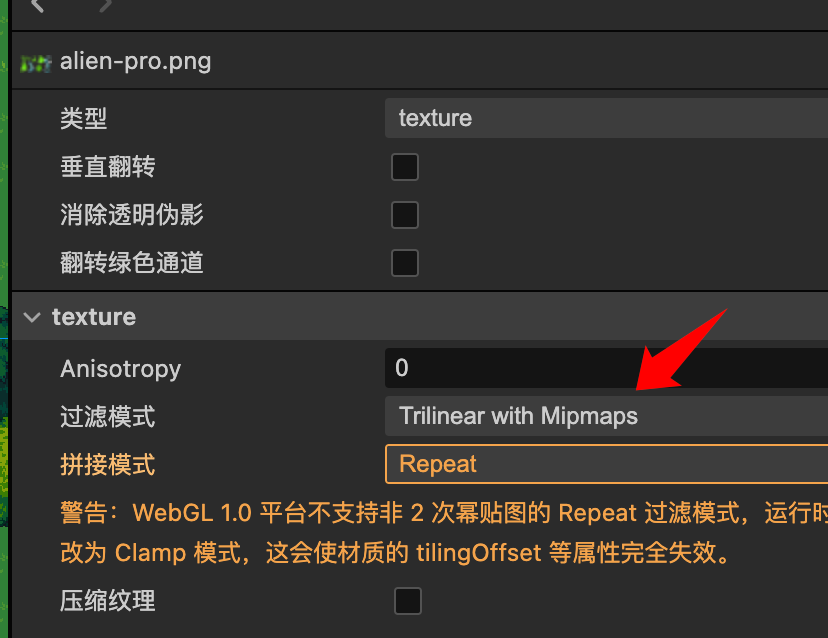Click the alien-pro.png texture thumbnail icon

[x=35, y=63]
